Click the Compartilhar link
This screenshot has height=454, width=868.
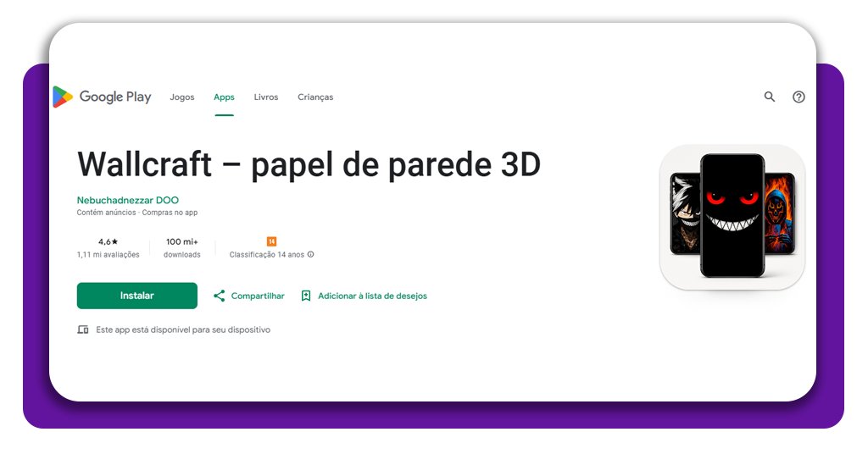coord(258,296)
